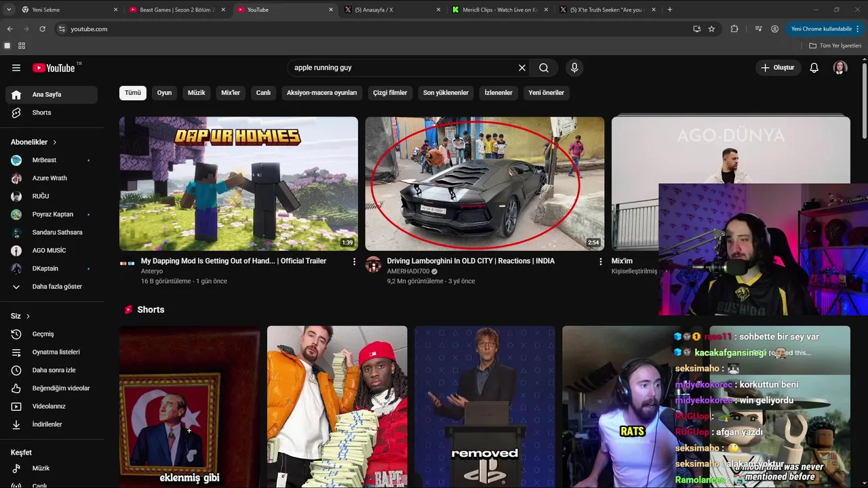Reload the page in Chrome

click(42, 29)
